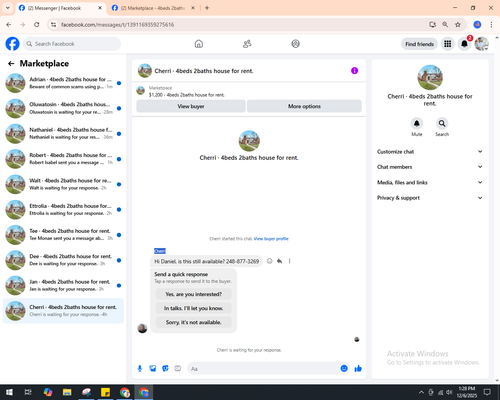Image resolution: width=500 pixels, height=400 pixels.
Task: Click the browser address bar URL
Action: click(117, 25)
